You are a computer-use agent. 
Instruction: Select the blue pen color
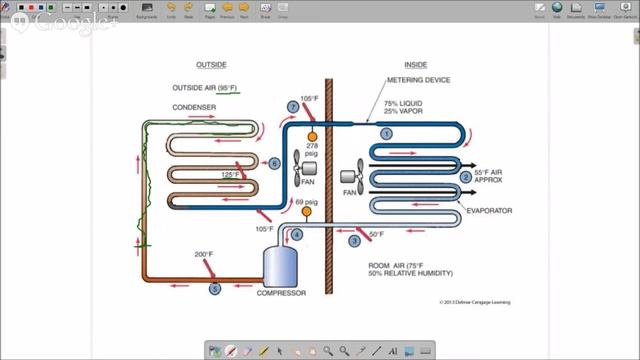coord(41,7)
